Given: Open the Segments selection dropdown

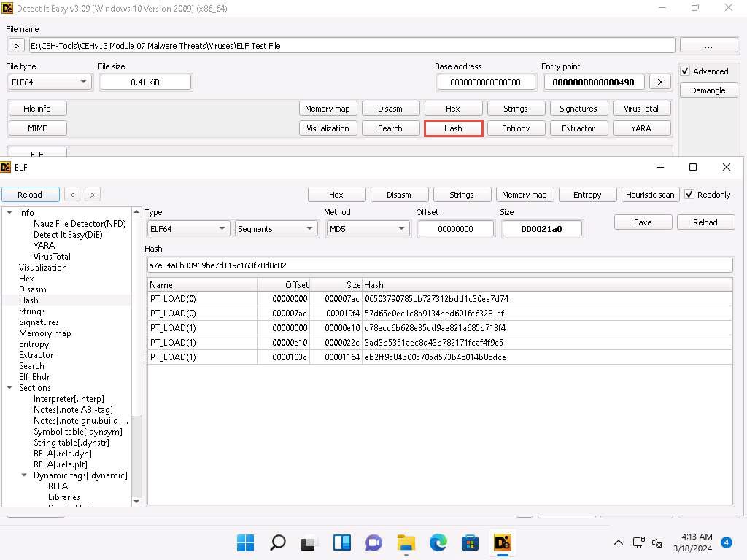Looking at the screenshot, I should tap(276, 229).
